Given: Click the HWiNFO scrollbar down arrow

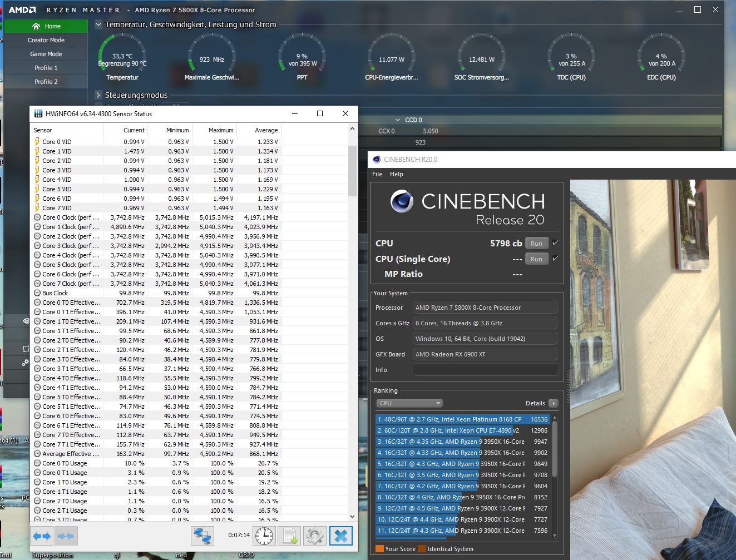Looking at the screenshot, I should (x=352, y=517).
